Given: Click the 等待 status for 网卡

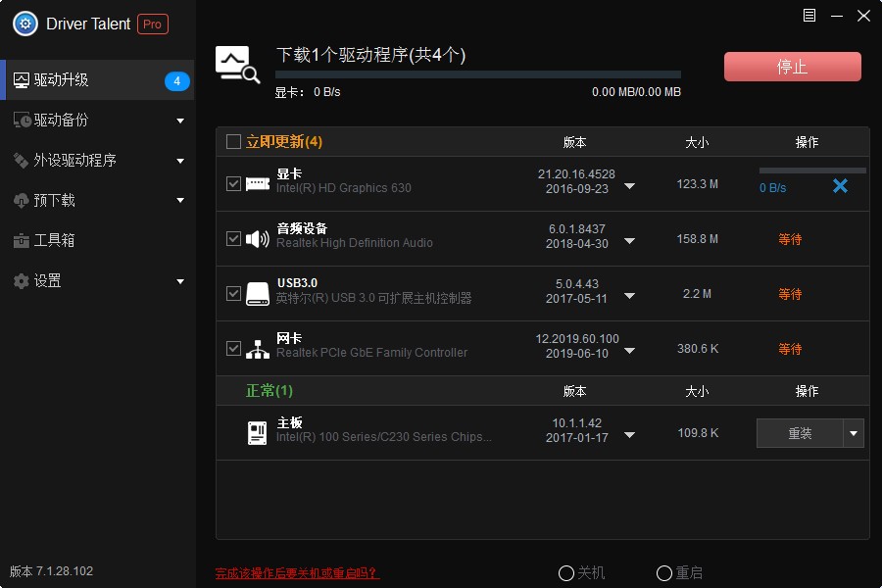Looking at the screenshot, I should [x=790, y=349].
